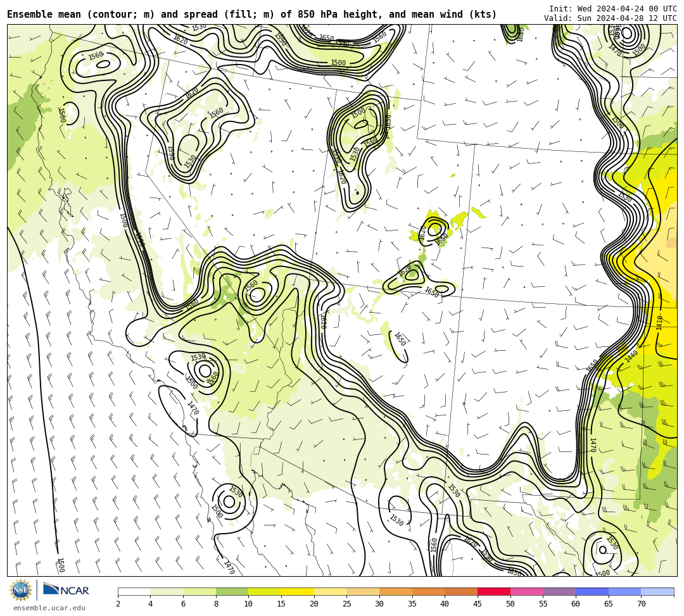Pick the pale 4–6 m colorbar segment

(x=167, y=591)
